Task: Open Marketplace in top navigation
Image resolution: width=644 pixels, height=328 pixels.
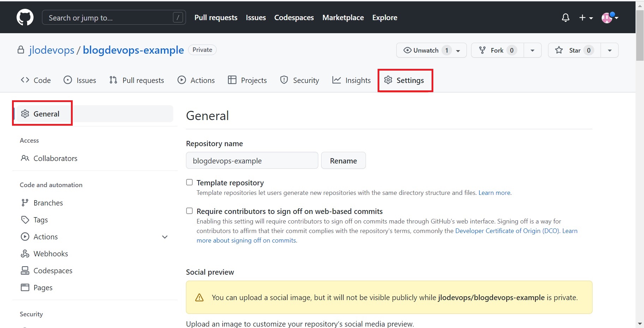Action: tap(343, 17)
